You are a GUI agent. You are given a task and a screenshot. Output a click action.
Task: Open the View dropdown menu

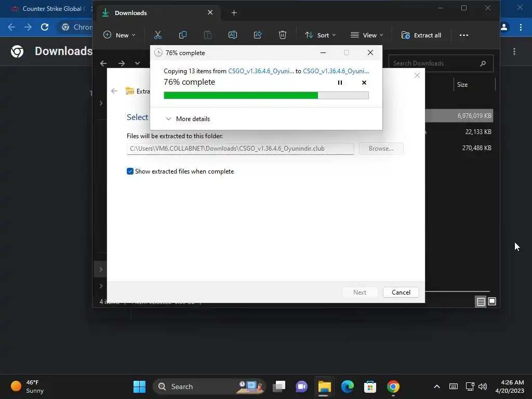click(367, 35)
